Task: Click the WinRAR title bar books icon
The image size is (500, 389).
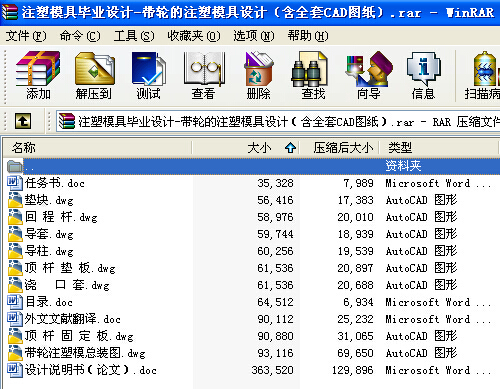Action: click(10, 12)
